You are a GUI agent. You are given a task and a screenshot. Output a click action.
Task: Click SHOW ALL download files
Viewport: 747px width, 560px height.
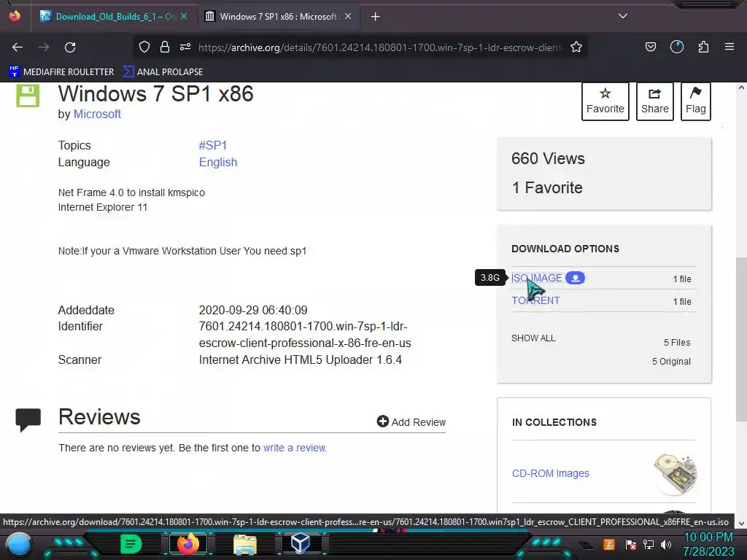533,338
